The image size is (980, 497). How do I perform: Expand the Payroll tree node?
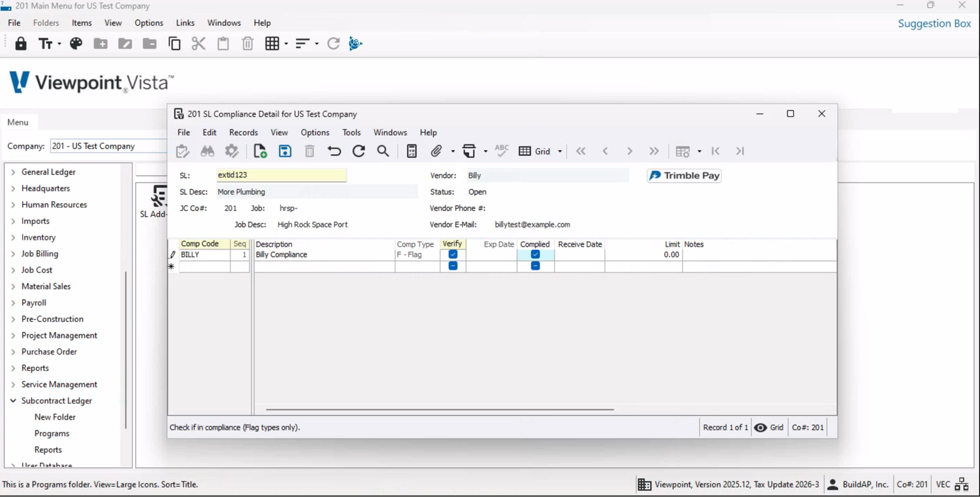coord(13,302)
